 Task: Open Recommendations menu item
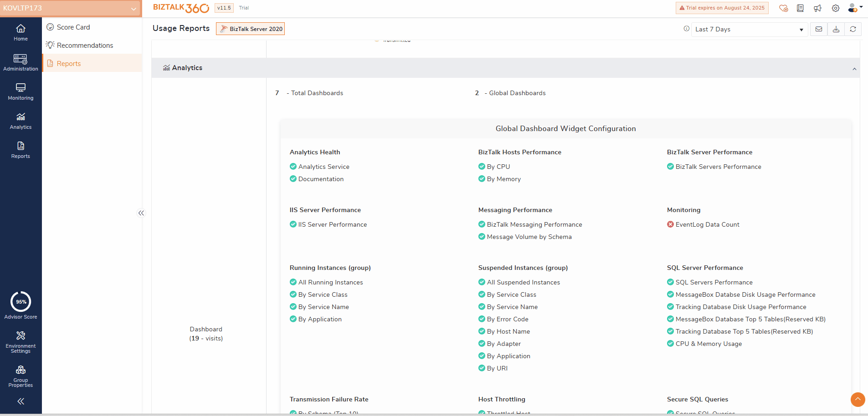click(x=85, y=46)
